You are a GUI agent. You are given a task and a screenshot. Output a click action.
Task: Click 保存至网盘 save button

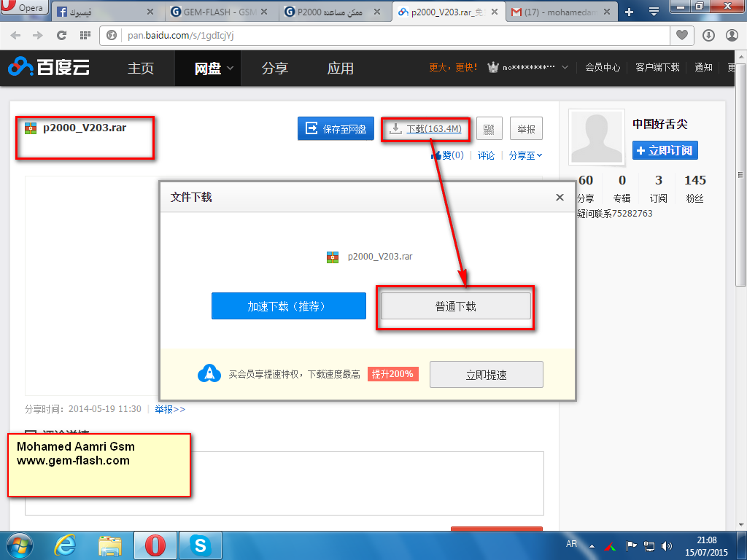tap(336, 128)
